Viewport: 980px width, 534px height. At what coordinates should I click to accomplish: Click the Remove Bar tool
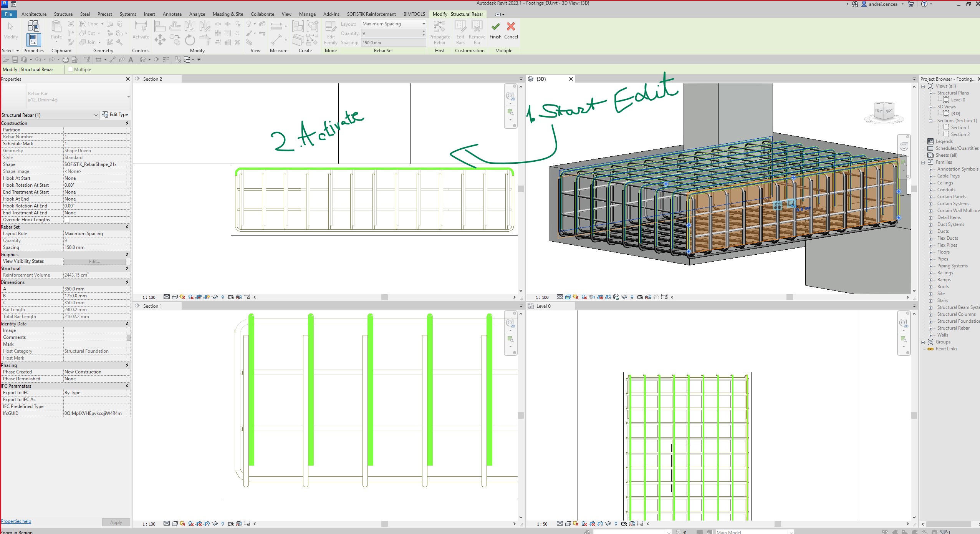pyautogui.click(x=477, y=33)
